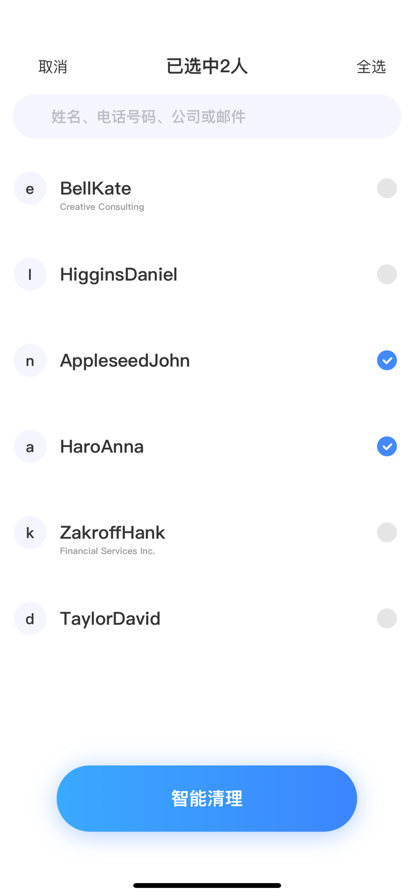Open the BellKate contact name
414x896 pixels.
tap(95, 189)
